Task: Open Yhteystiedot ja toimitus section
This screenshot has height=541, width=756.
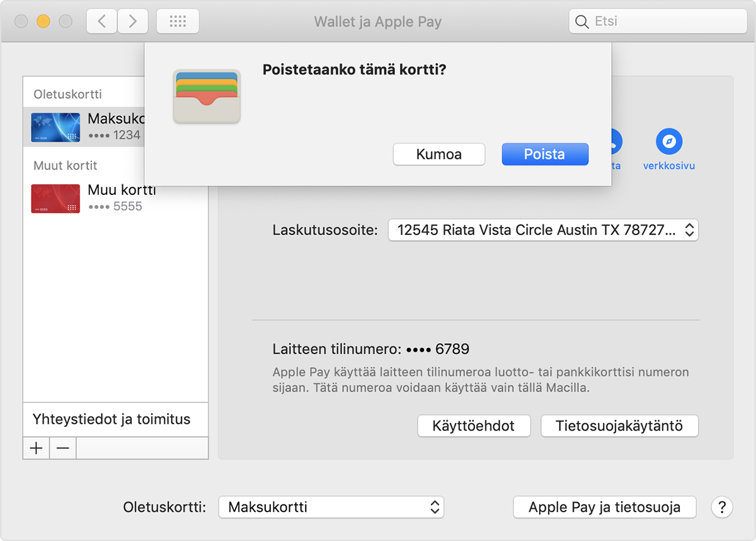Action: click(x=116, y=419)
